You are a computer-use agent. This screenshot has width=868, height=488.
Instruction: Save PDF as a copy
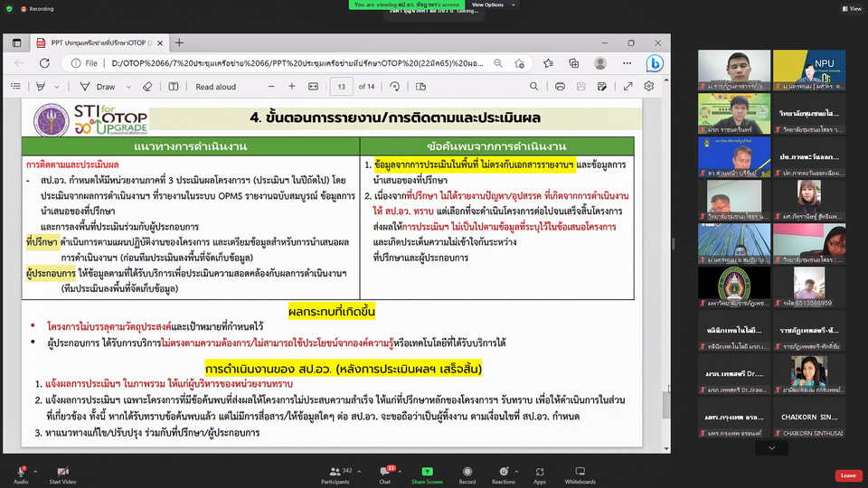(602, 87)
